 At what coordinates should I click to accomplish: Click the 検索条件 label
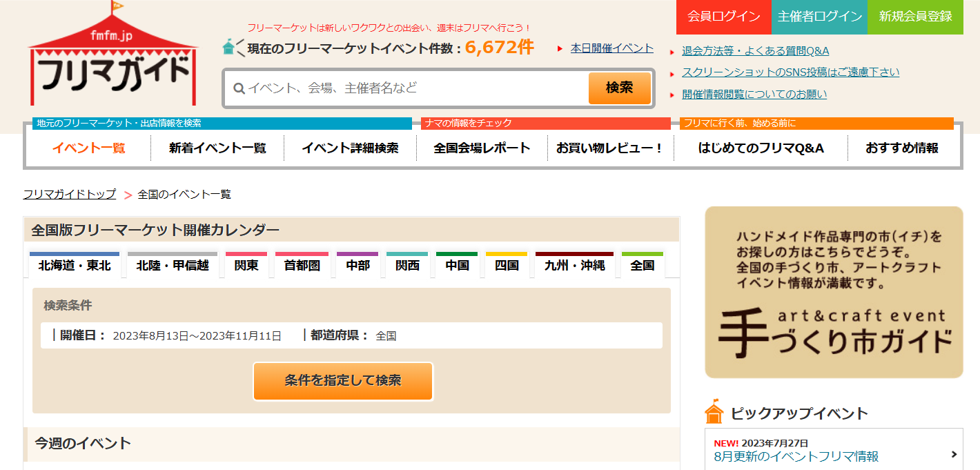pyautogui.click(x=68, y=305)
